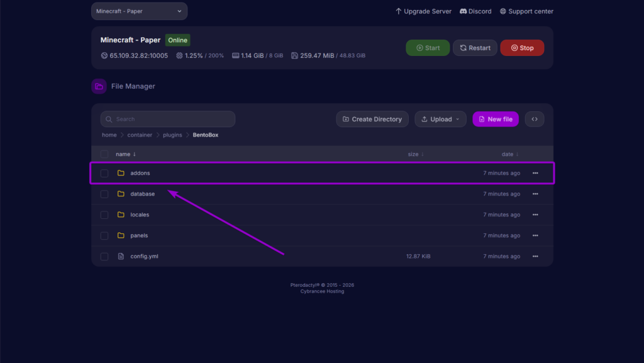The image size is (644, 363).
Task: Open the three-dot menu for panels folder
Action: (535, 235)
